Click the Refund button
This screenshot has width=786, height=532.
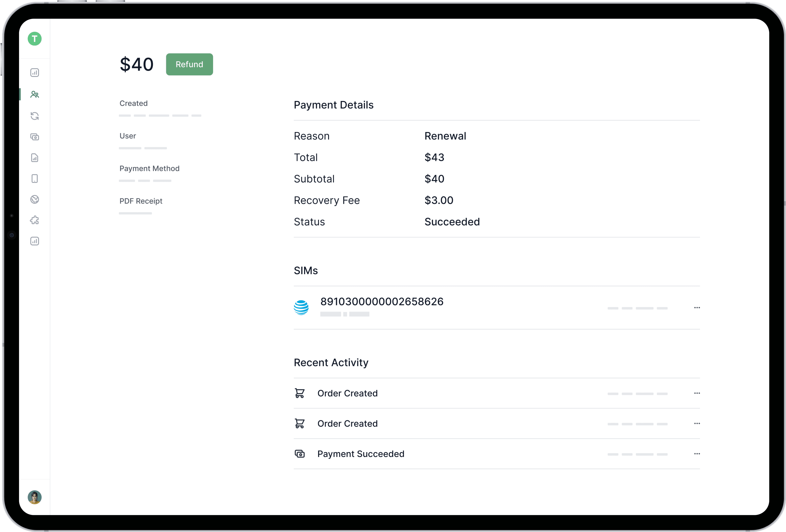pos(189,64)
